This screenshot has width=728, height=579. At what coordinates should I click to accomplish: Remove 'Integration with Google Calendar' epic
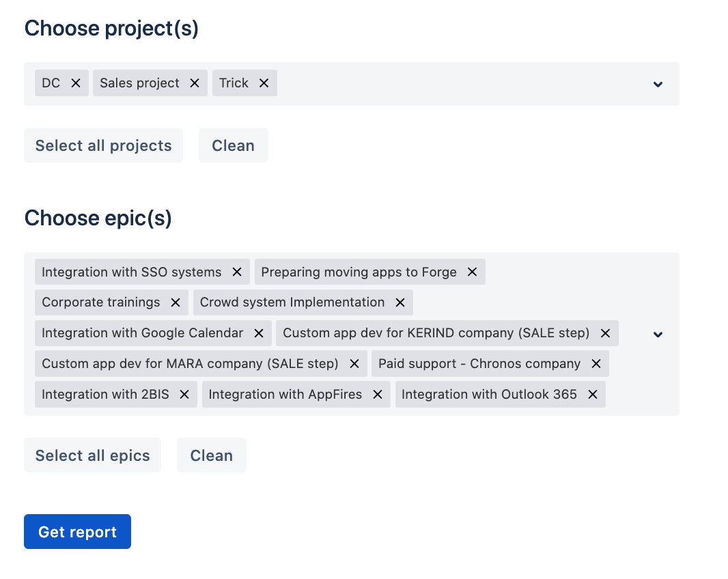[x=259, y=333]
